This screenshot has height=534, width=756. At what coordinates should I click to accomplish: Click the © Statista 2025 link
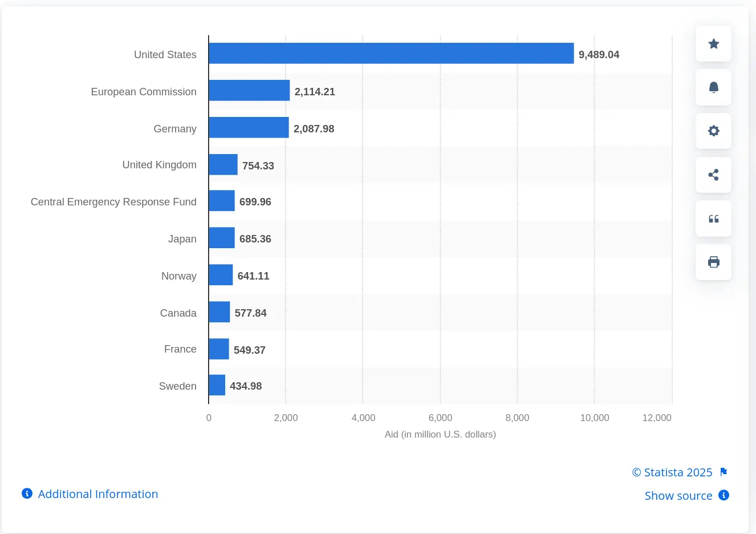672,472
